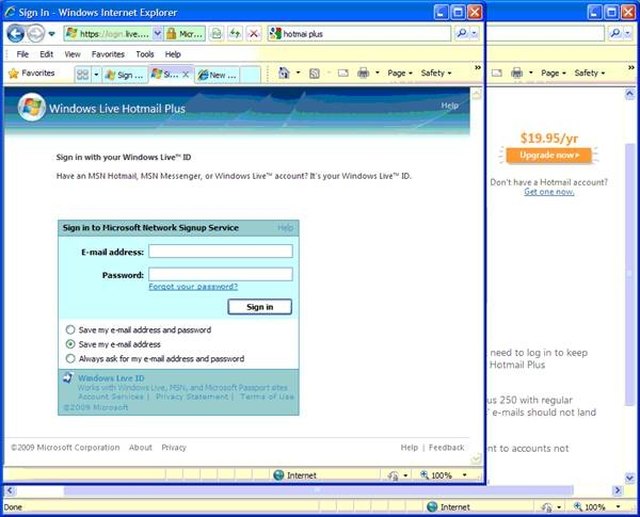The image size is (640, 517).
Task: Open Safety menu in background window
Action: 590,73
